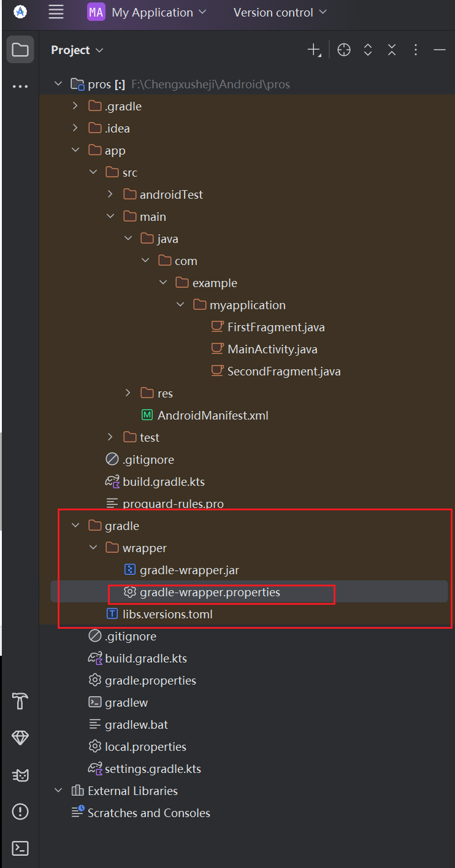The image size is (455, 868).
Task: Collapse the wrapper folder chevron
Action: coord(93,548)
